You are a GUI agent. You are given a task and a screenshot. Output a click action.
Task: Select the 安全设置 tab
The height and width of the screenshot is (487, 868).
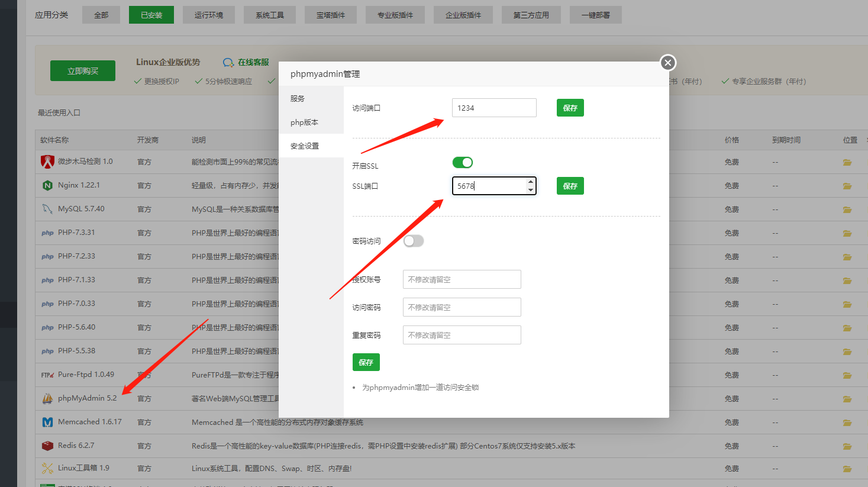311,146
